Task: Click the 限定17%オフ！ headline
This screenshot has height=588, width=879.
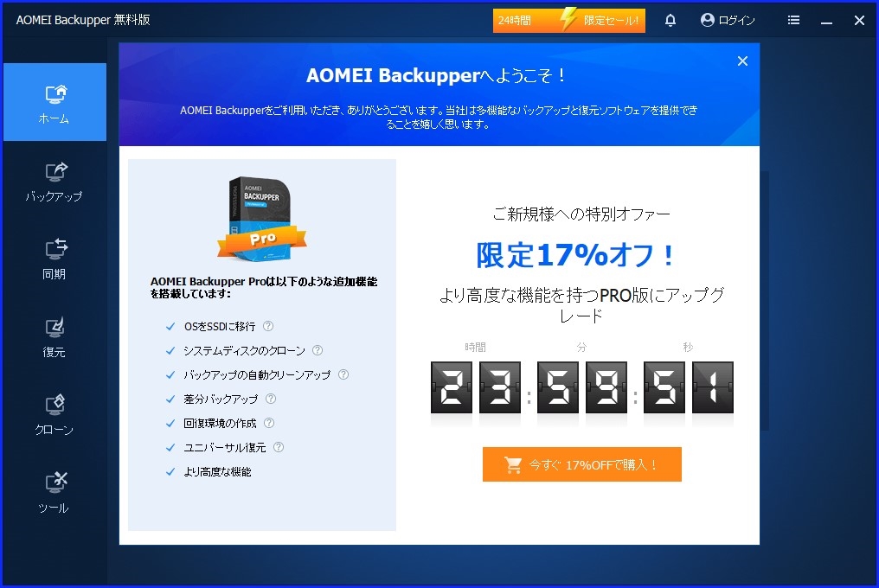Action: pos(576,255)
